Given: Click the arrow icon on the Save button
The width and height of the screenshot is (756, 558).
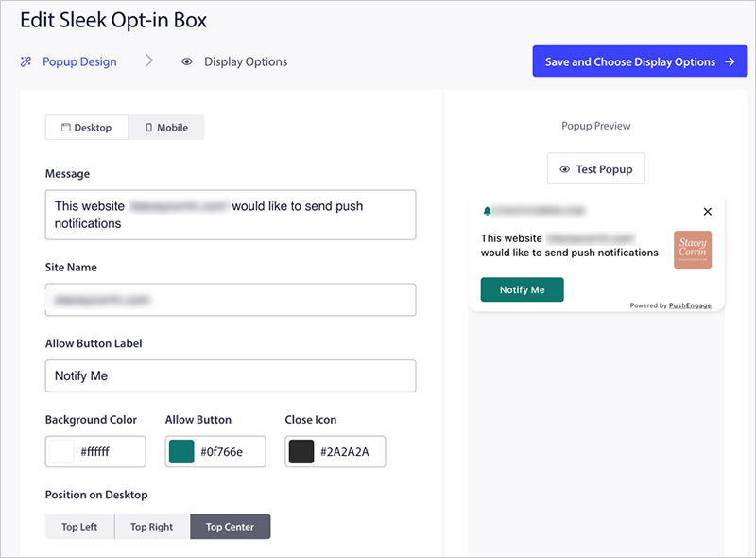Looking at the screenshot, I should [731, 61].
